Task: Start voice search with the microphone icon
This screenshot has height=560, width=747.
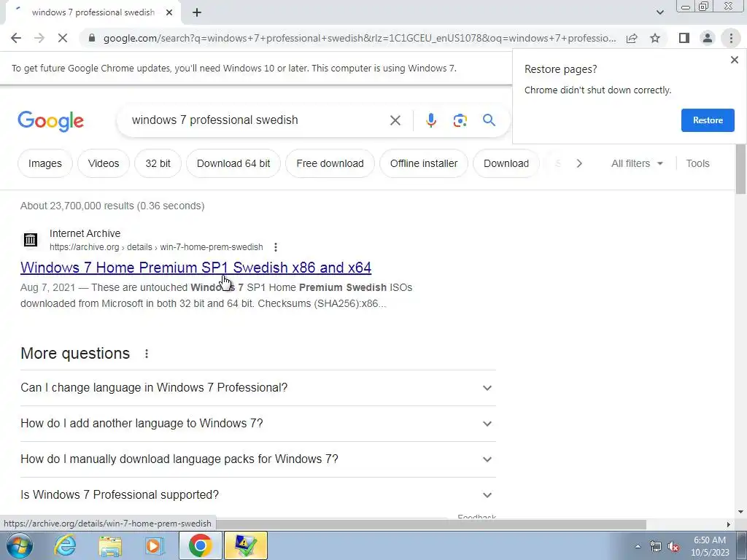Action: [x=430, y=120]
